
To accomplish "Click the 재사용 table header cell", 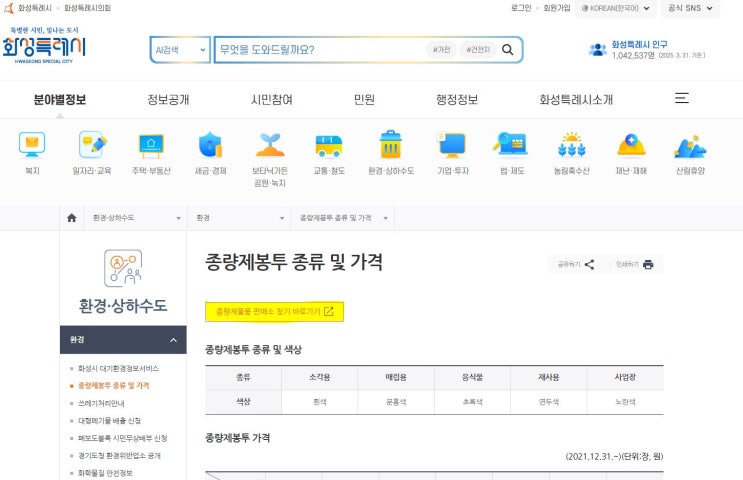I will (549, 378).
